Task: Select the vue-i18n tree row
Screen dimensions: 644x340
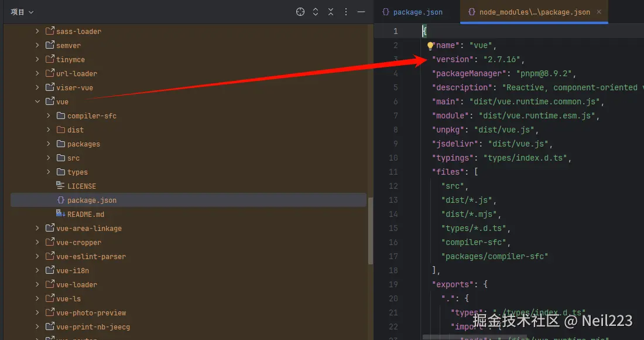Action: (x=188, y=270)
